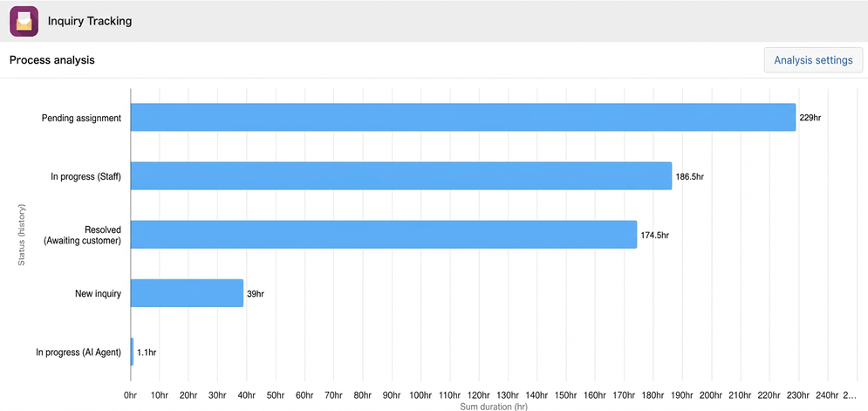The image size is (868, 411).
Task: Click the 39hr value label
Action: point(256,293)
